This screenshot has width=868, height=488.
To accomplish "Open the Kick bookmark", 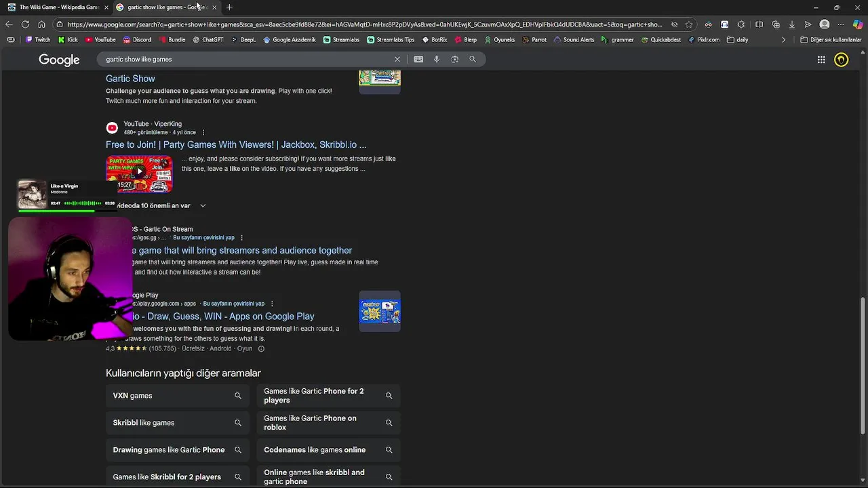I will pyautogui.click(x=67, y=39).
